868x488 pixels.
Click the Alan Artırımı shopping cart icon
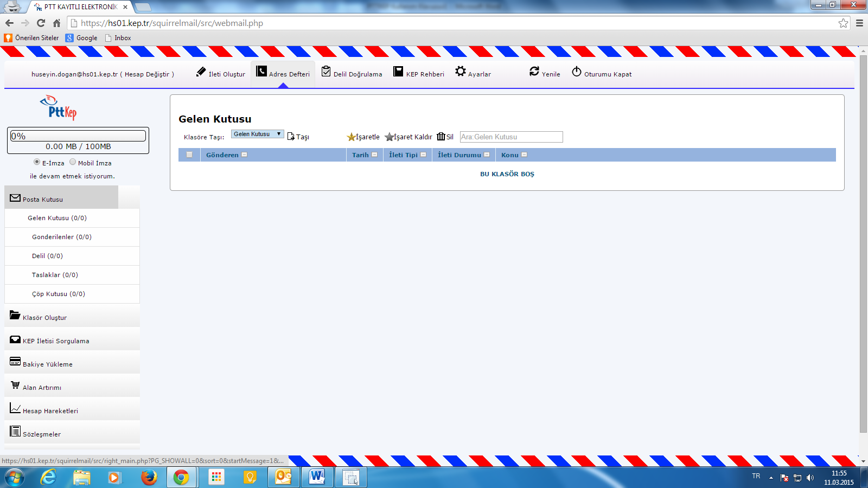coord(15,385)
